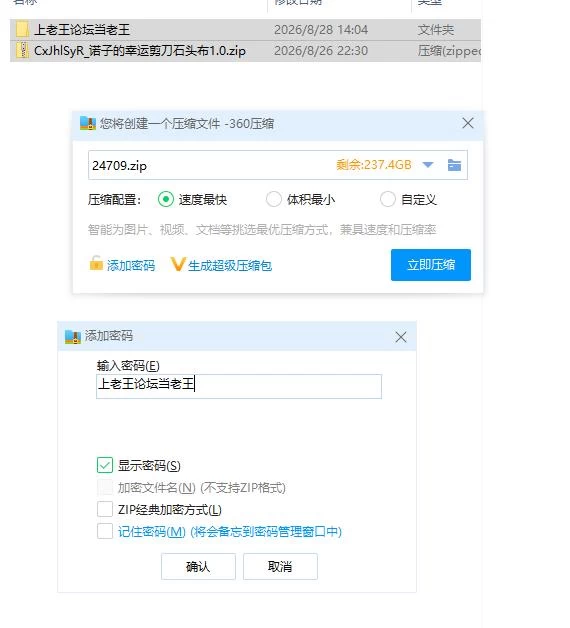Click the date 2026/8/28 14:04 cell
Viewport: 570px width, 628px height.
pos(321,30)
